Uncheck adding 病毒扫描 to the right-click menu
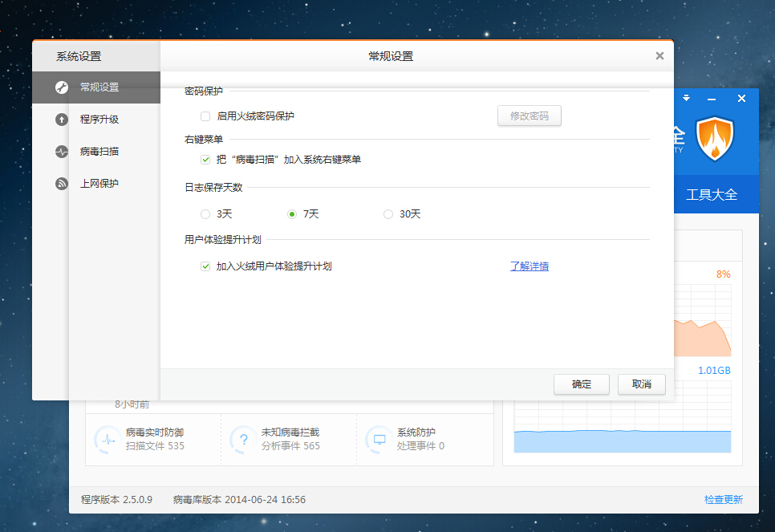Screen dimensions: 775x532 click(205, 160)
